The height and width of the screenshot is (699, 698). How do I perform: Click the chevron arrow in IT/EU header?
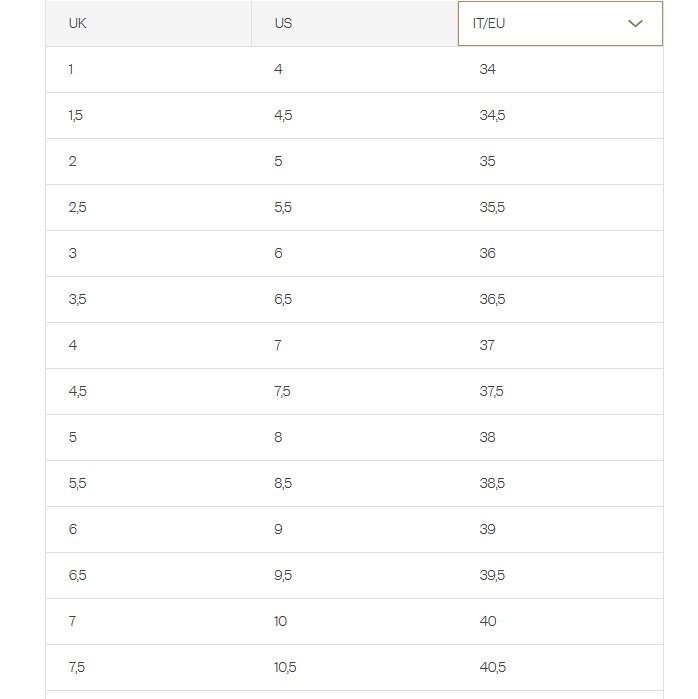(635, 24)
